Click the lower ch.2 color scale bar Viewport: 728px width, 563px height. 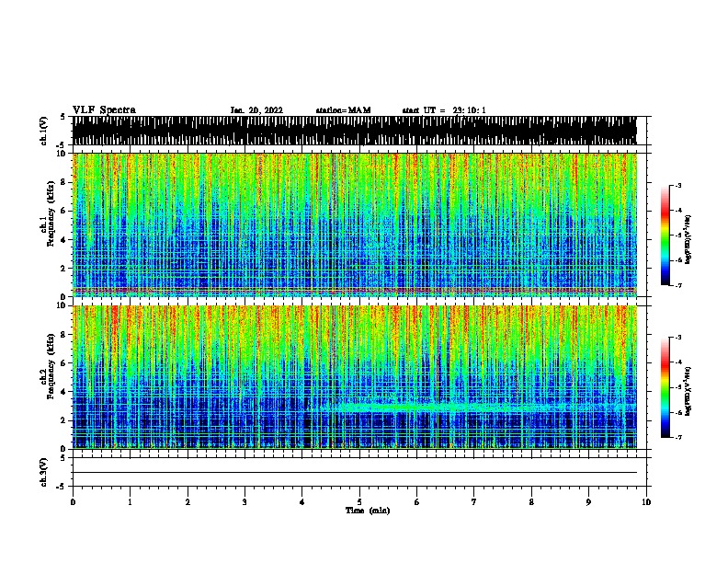(x=665, y=387)
